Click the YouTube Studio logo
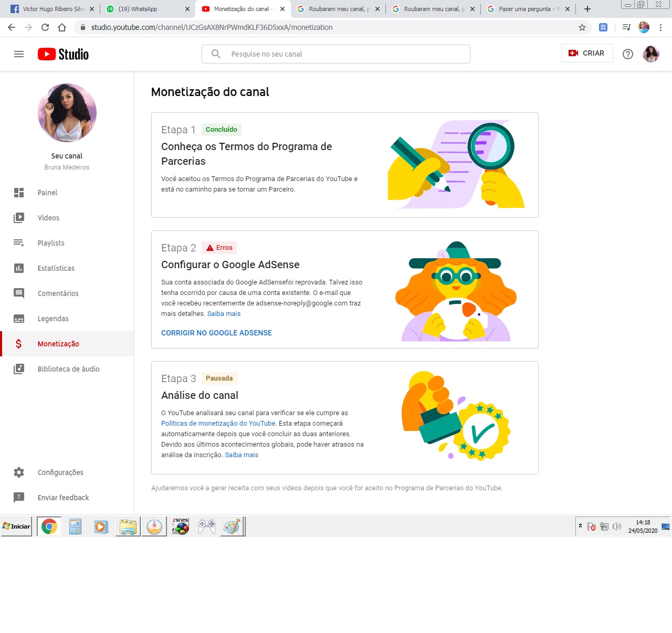The image size is (672, 633). [x=63, y=54]
